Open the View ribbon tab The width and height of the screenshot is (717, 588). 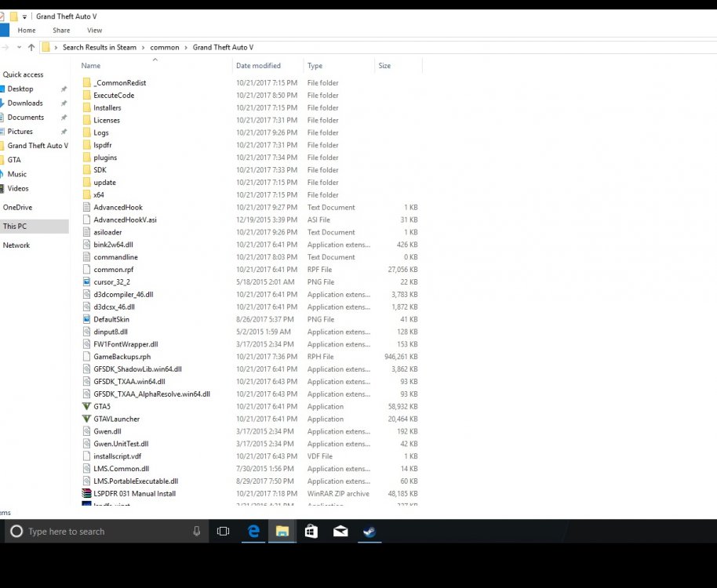click(x=95, y=30)
